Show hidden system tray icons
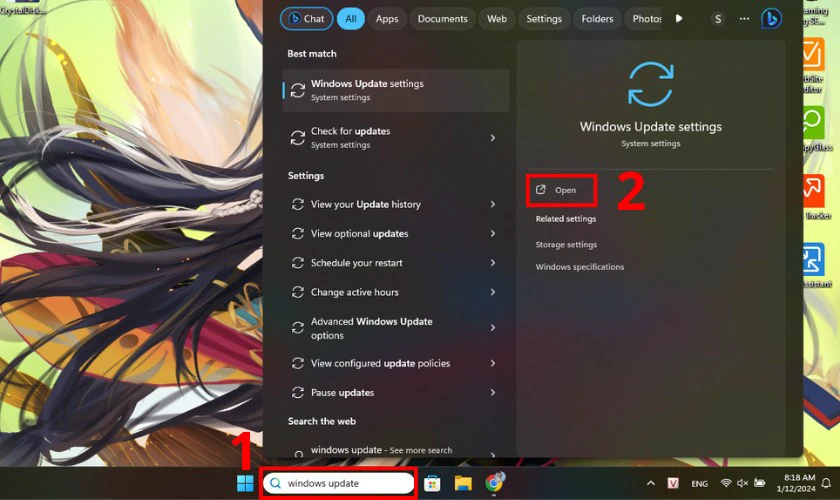The width and height of the screenshot is (840, 500). pyautogui.click(x=650, y=483)
